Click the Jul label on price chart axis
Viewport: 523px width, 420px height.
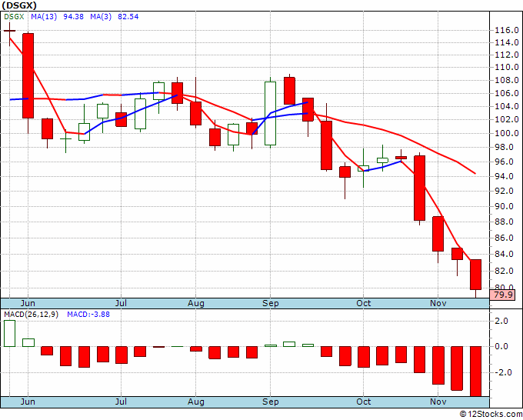[121, 303]
